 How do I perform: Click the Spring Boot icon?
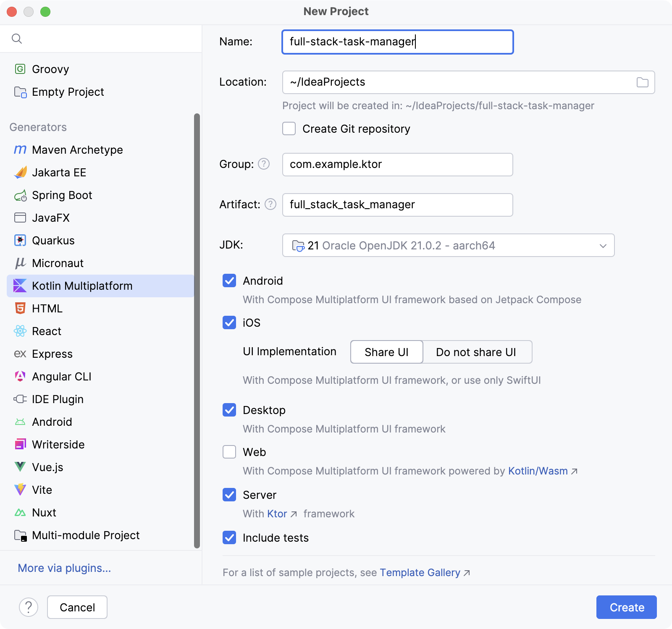(20, 195)
